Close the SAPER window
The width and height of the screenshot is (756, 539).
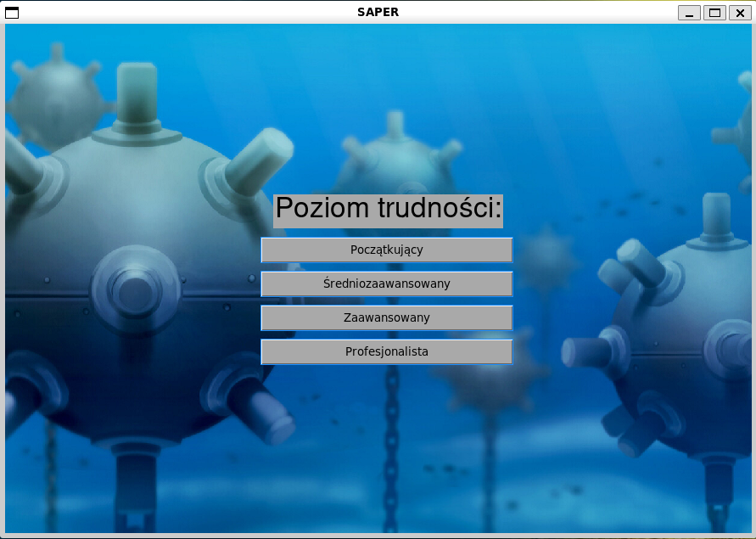(x=740, y=13)
